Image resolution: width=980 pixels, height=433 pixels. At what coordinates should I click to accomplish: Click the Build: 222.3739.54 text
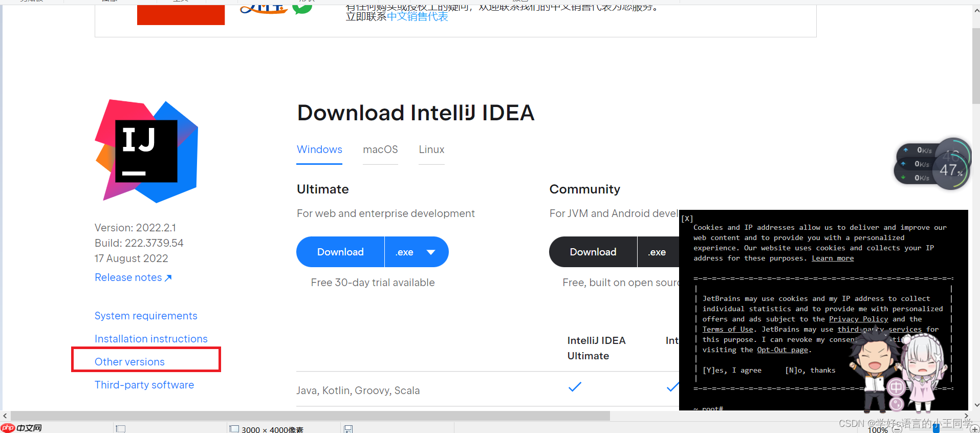point(139,243)
